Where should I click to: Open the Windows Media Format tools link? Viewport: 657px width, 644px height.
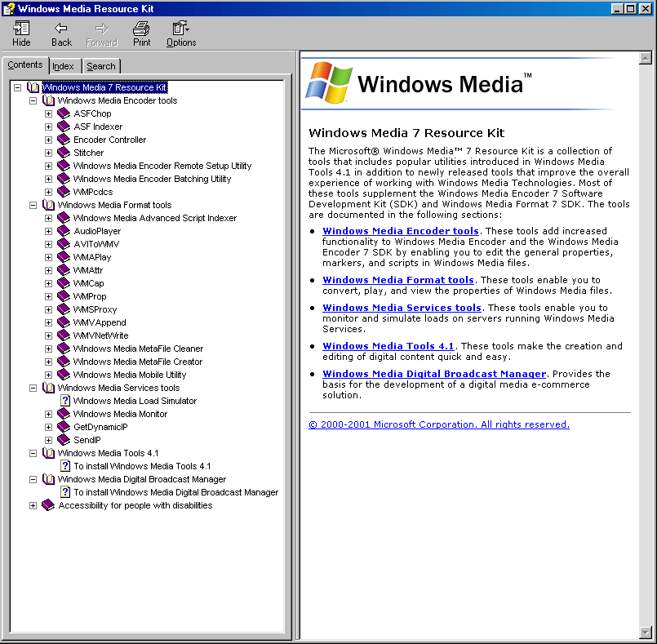(x=398, y=280)
